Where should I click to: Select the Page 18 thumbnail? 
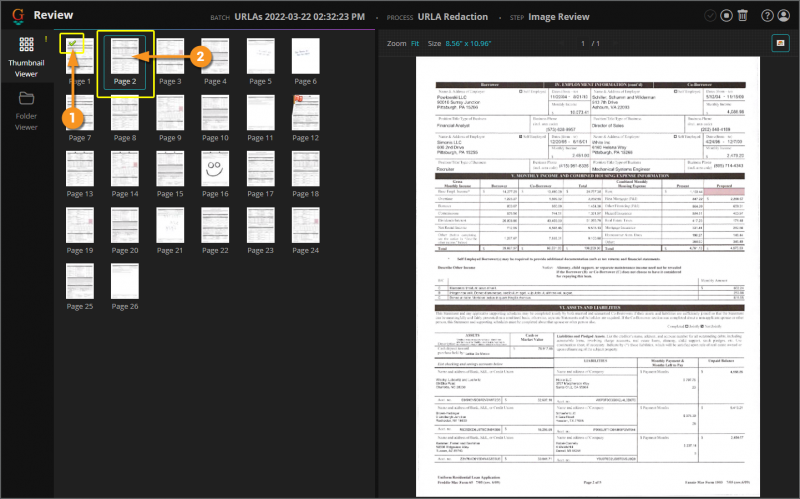(x=306, y=169)
